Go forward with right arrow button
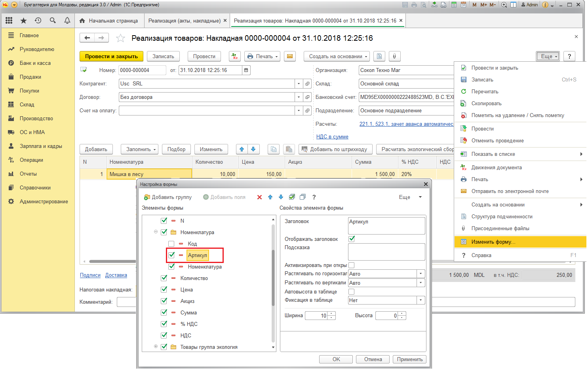Viewport: 588px width, 369px height. [x=101, y=38]
